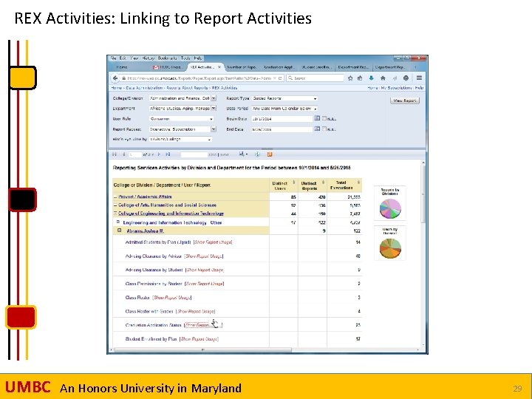Toggle the End Date NULL checkbox
The width and height of the screenshot is (532, 399).
[x=324, y=129]
